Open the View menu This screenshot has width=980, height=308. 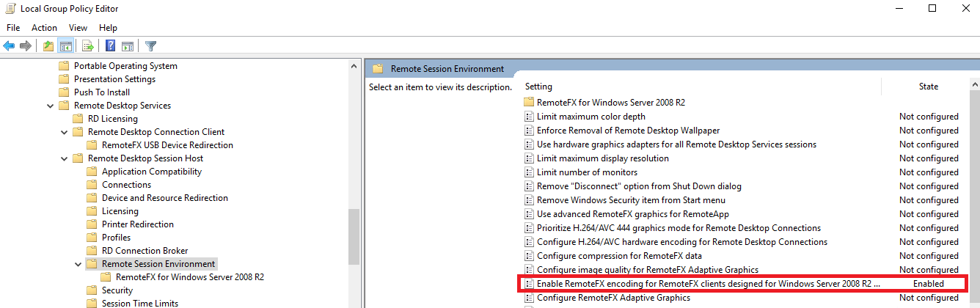pyautogui.click(x=78, y=28)
